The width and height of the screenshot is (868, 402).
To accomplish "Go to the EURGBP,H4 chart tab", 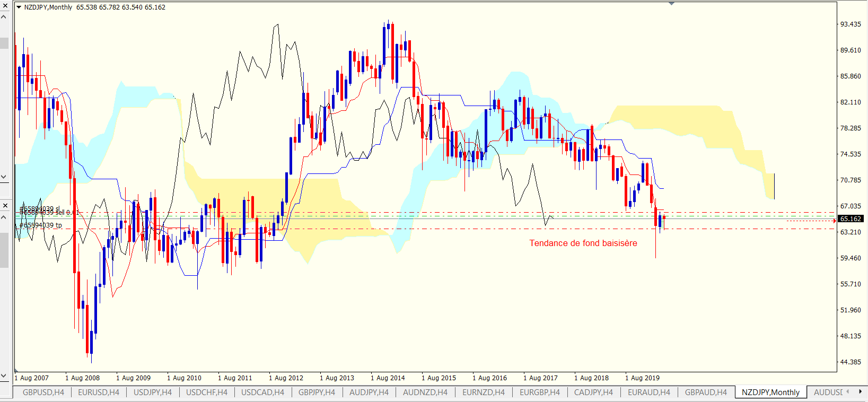I will pos(539,392).
